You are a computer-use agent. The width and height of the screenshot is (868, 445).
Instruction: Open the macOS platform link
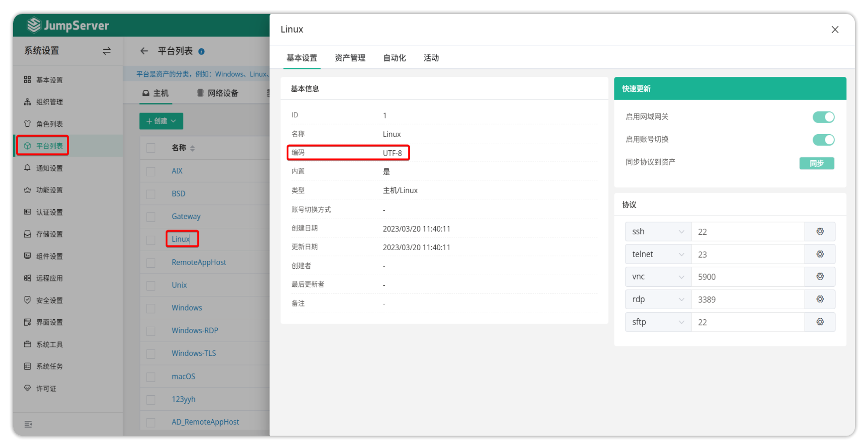click(x=184, y=376)
